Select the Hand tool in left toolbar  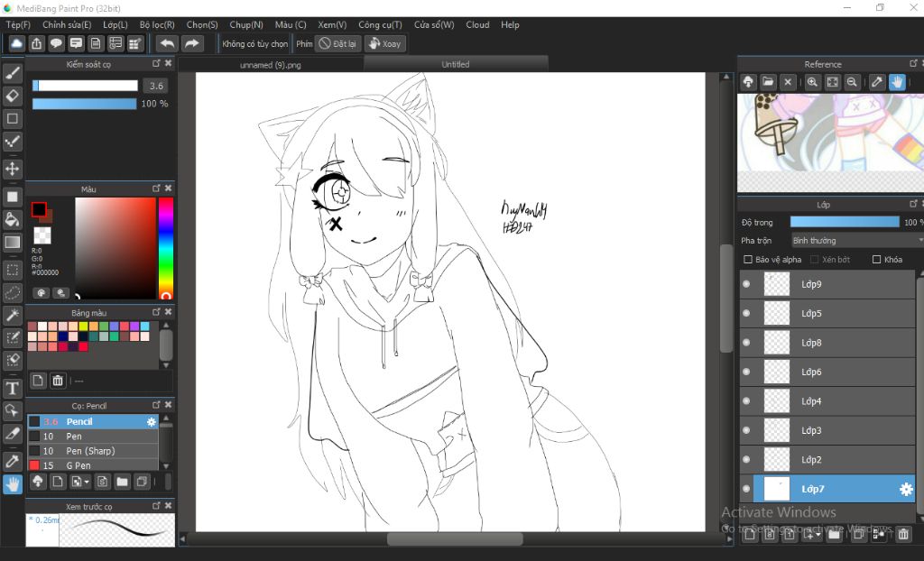13,484
